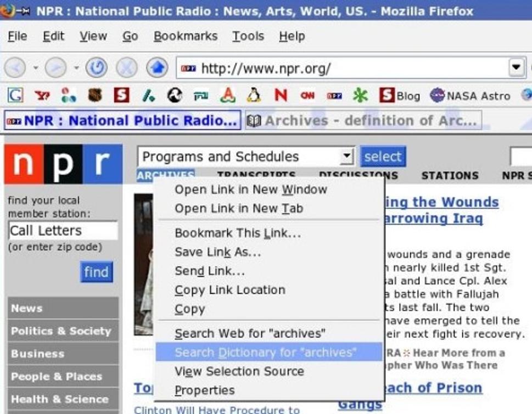Click the NPR logo on the page
This screenshot has width=532, height=414.
coord(64,164)
